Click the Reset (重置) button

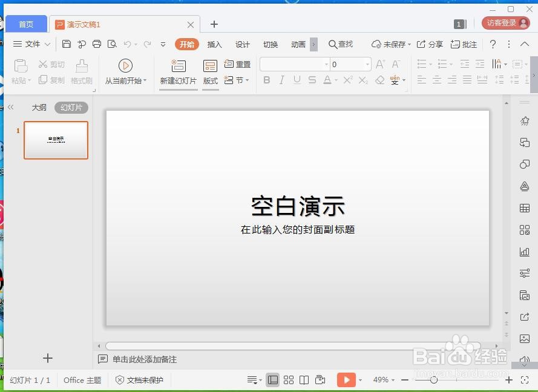tap(237, 64)
